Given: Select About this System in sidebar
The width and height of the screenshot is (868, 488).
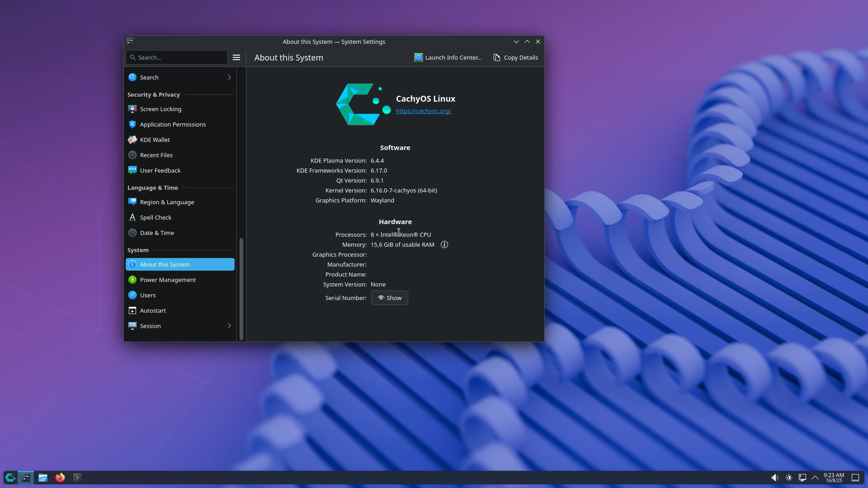Looking at the screenshot, I should click(x=180, y=264).
